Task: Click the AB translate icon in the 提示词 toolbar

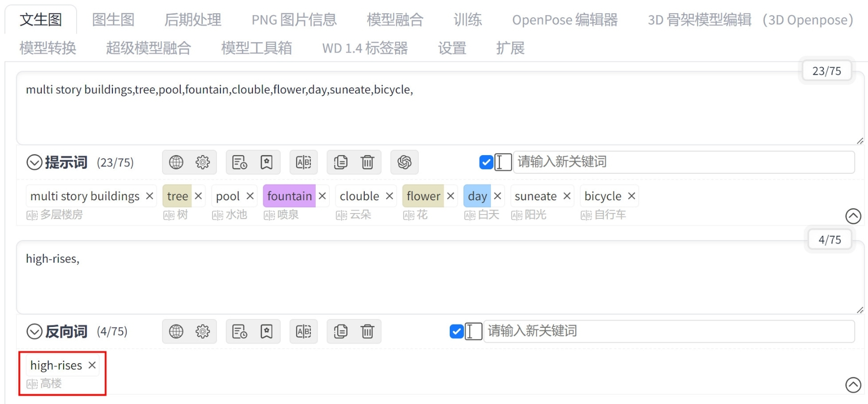Action: pyautogui.click(x=303, y=162)
